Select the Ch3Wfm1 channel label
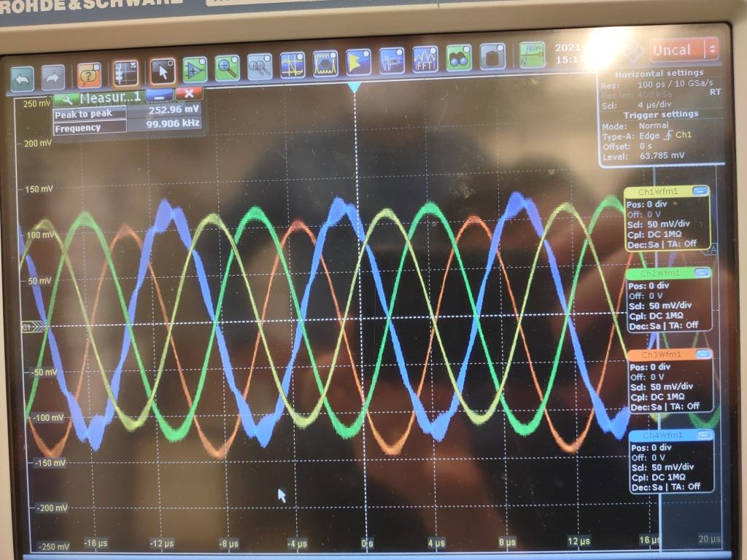 pyautogui.click(x=661, y=355)
